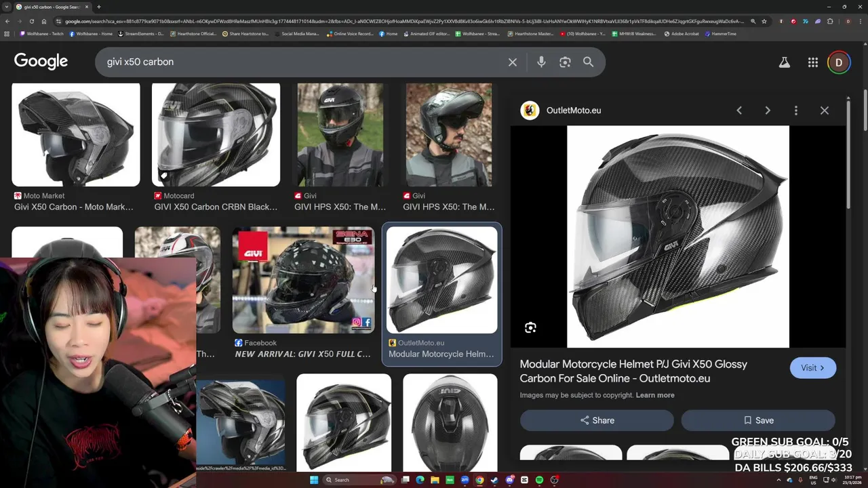Open HammerTime bookmark

(721, 34)
